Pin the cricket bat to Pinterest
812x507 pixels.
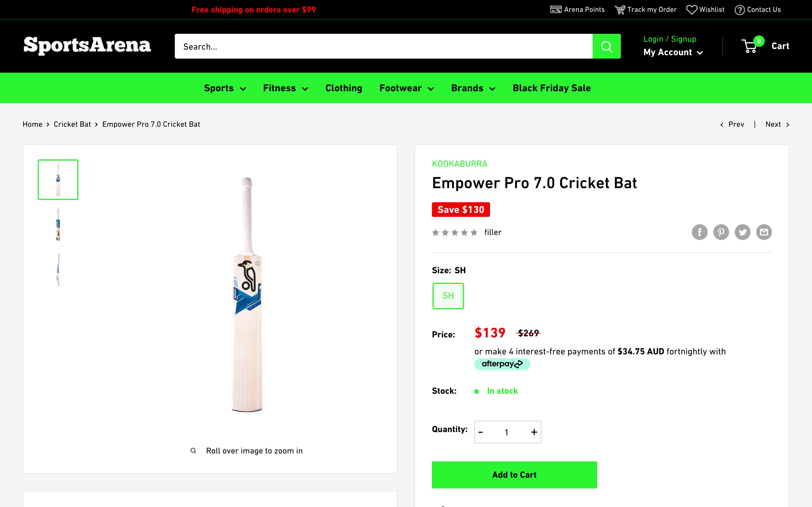[x=721, y=232]
